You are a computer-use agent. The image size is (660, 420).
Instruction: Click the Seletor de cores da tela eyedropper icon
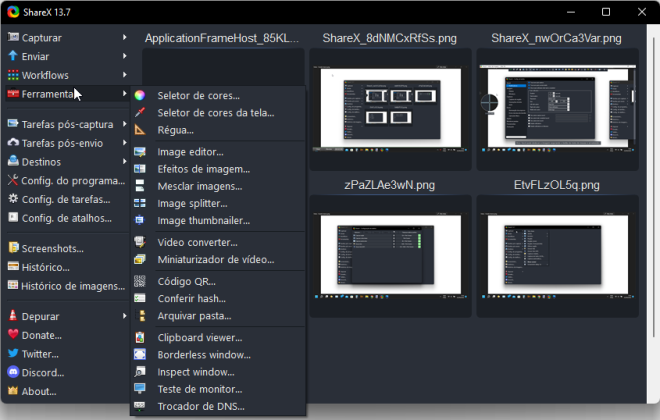point(140,112)
